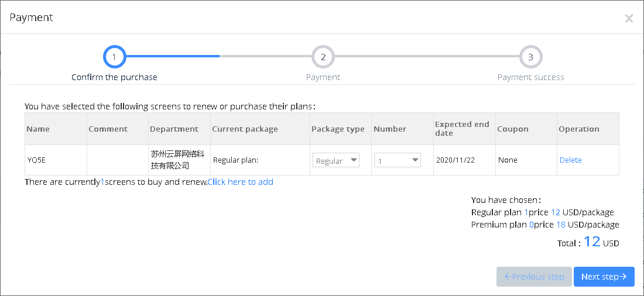This screenshot has width=644, height=296.
Task: Click the arrow on Number combo box
Action: coord(415,160)
